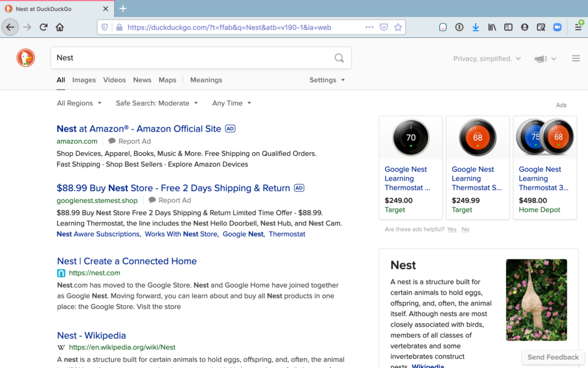The width and height of the screenshot is (588, 368).
Task: Open the Downloads arrow in toolbar
Action: point(475,27)
